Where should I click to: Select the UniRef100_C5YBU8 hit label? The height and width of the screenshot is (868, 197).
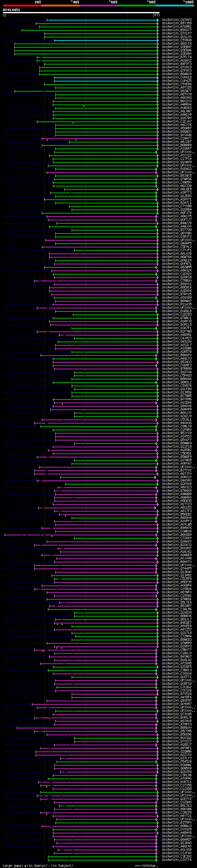pyautogui.click(x=177, y=40)
